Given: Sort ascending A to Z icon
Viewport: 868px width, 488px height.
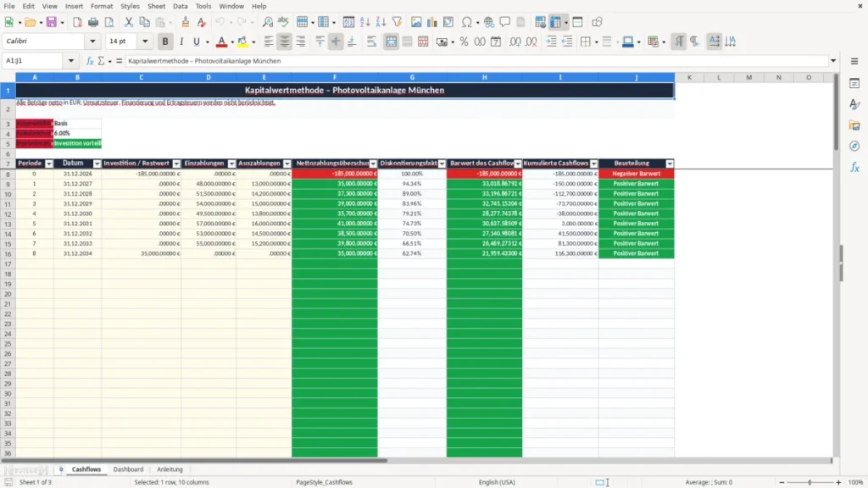Looking at the screenshot, I should coord(364,22).
